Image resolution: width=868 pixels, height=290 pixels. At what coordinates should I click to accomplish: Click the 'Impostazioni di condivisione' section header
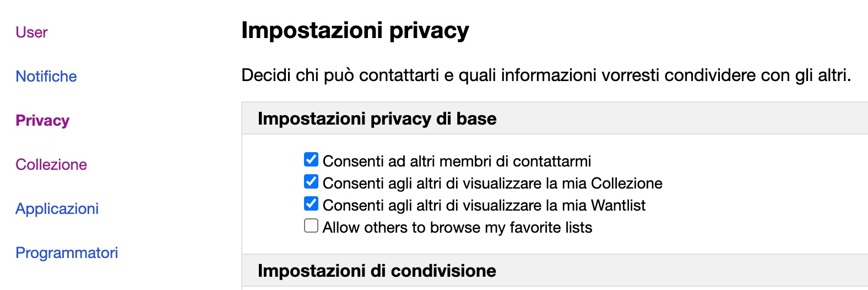click(377, 271)
